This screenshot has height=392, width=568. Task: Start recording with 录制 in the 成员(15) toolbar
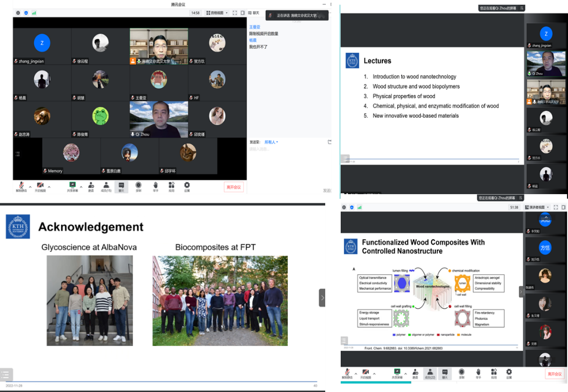[x=138, y=186]
